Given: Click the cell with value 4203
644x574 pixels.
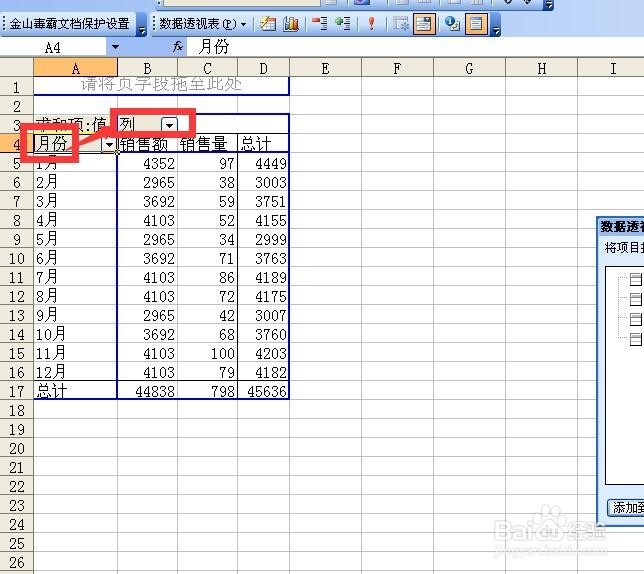Looking at the screenshot, I should click(263, 353).
